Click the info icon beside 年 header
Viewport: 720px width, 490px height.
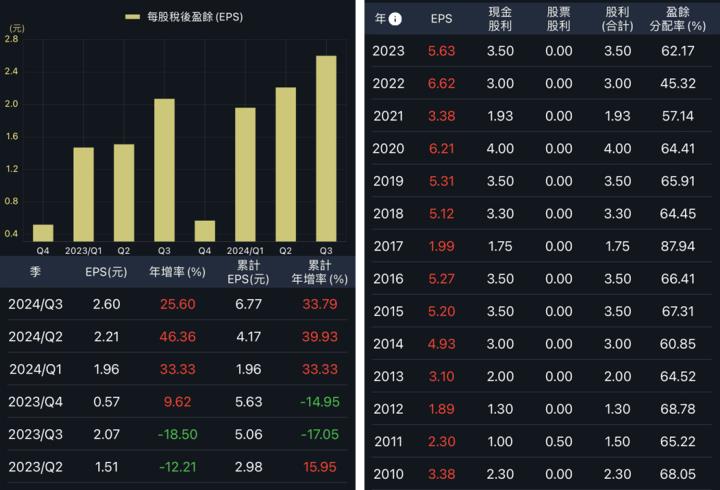(x=396, y=18)
